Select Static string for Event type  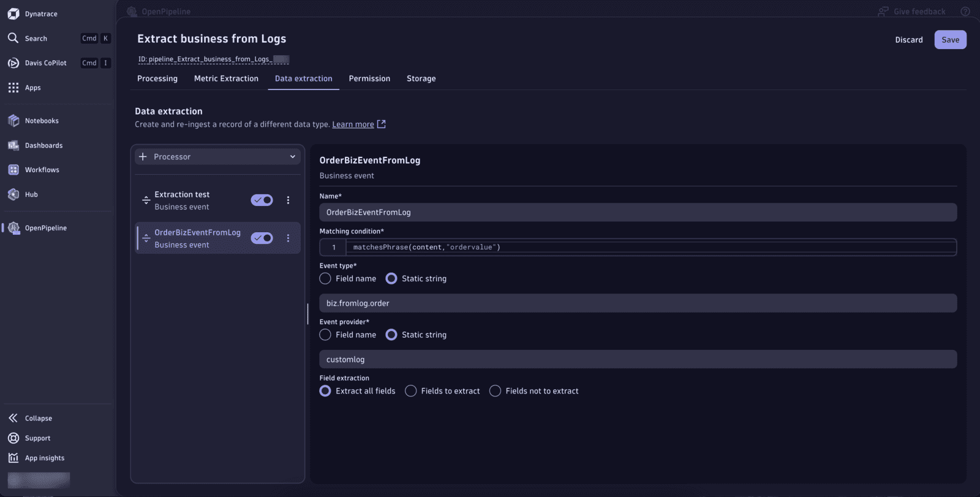click(x=391, y=278)
